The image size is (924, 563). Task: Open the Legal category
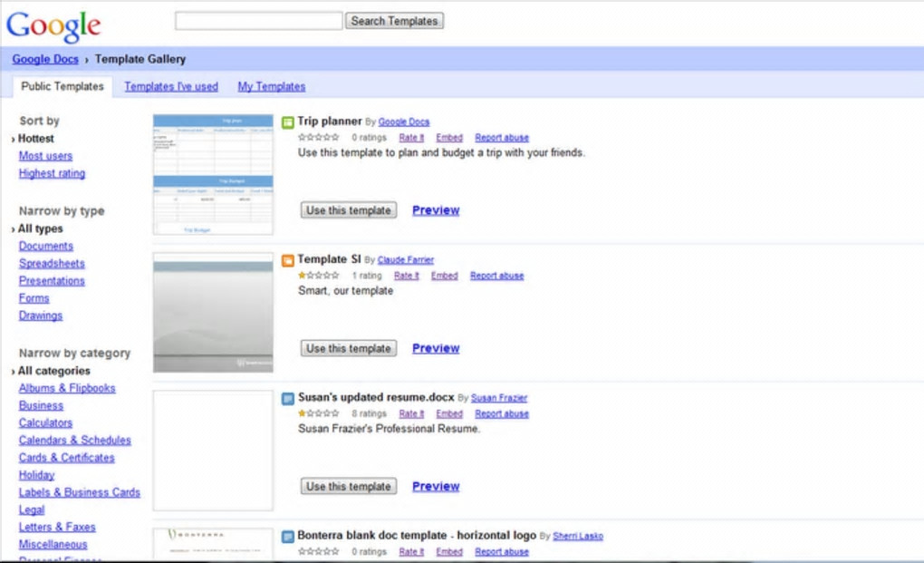tap(32, 510)
